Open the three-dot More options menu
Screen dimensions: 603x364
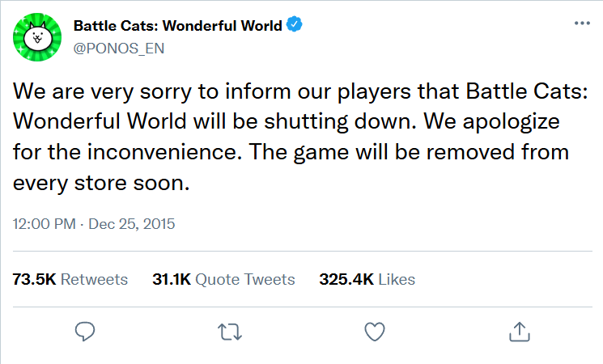click(x=581, y=23)
